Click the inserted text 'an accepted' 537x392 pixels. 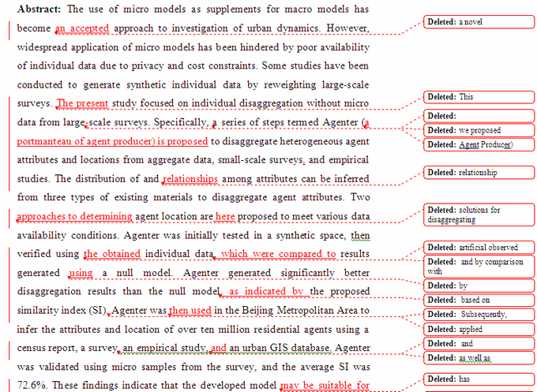coord(82,28)
